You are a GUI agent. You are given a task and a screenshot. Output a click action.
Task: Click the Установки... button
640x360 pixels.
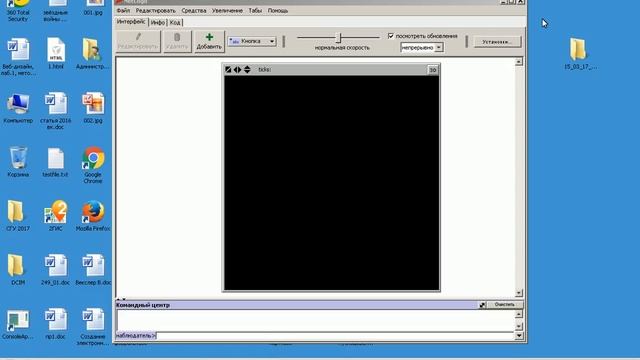point(497,42)
